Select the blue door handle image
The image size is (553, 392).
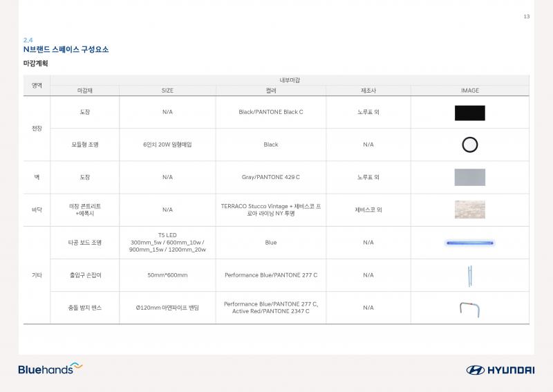(470, 275)
